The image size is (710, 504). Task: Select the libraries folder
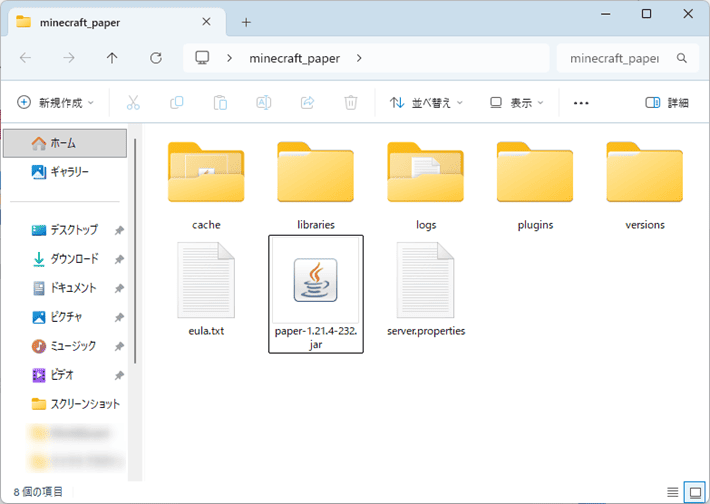[316, 186]
